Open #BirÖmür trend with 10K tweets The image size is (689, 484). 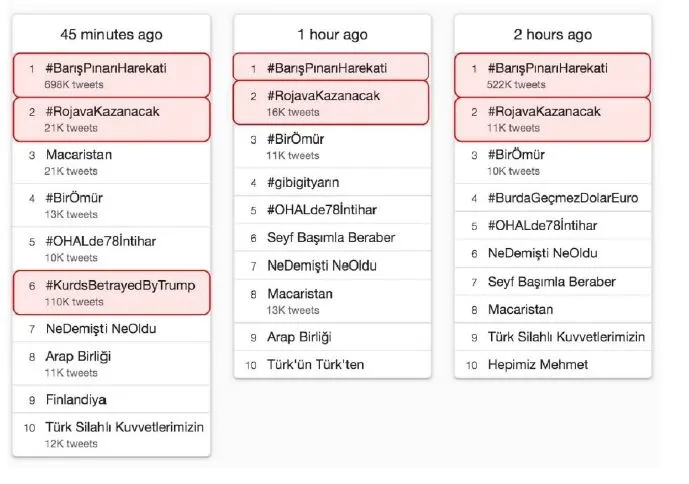553,162
